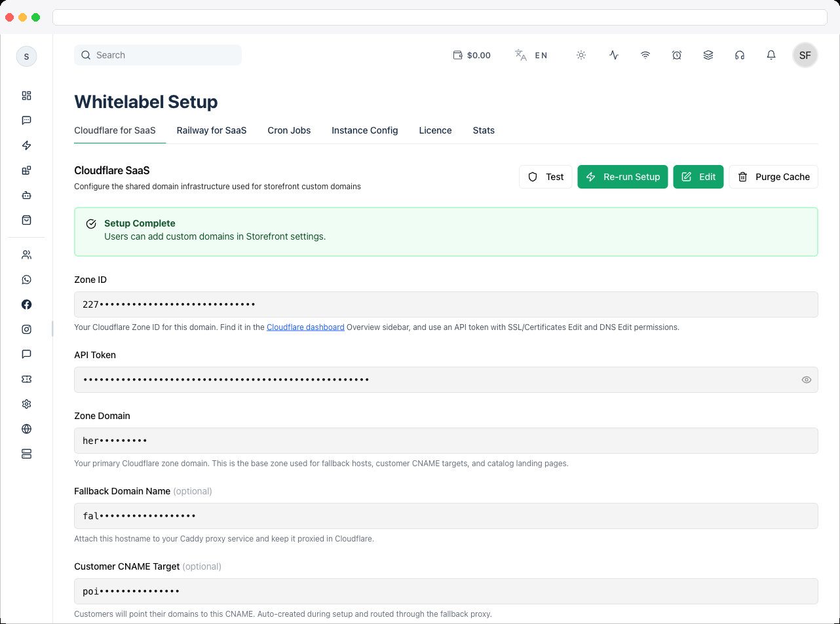This screenshot has width=840, height=624.
Task: Switch to the Cloudflare for SaaS tab
Action: 115,130
